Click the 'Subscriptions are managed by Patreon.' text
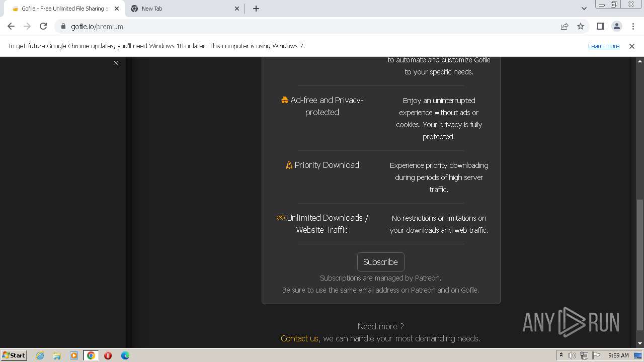The width and height of the screenshot is (644, 362). (x=380, y=278)
